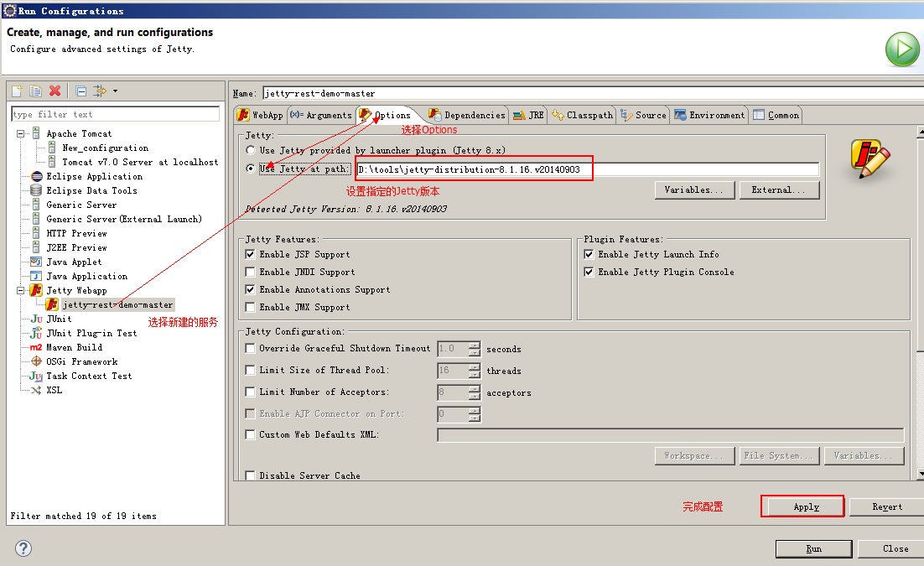The height and width of the screenshot is (566, 924).
Task: Select Use Jetty provided by launcher plugin
Action: click(251, 150)
